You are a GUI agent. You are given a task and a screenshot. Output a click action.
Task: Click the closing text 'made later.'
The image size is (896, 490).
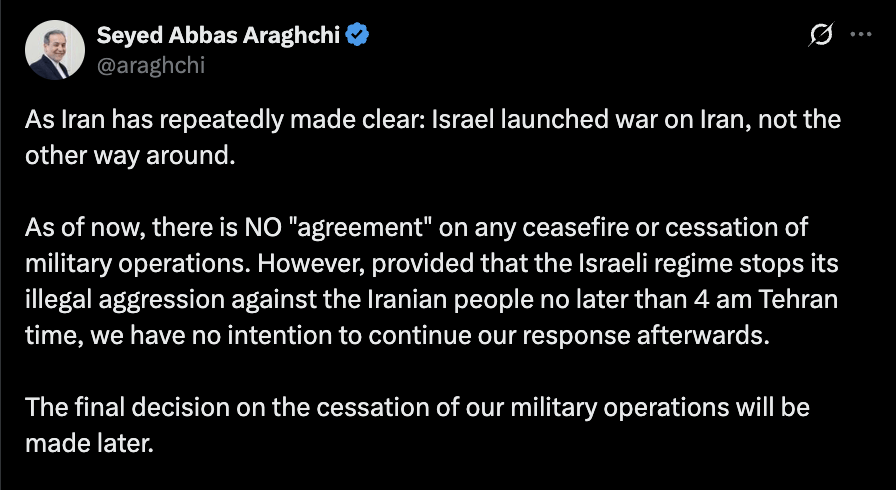tap(90, 443)
